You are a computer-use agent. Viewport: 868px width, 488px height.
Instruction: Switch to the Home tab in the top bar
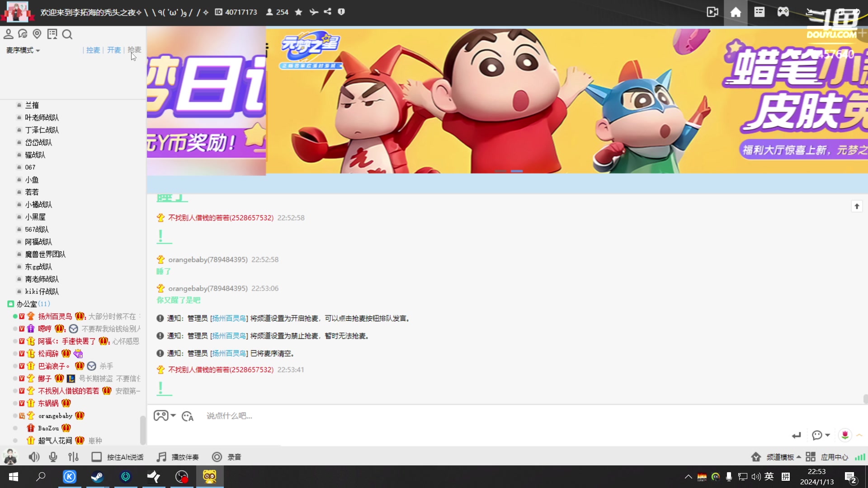(736, 12)
